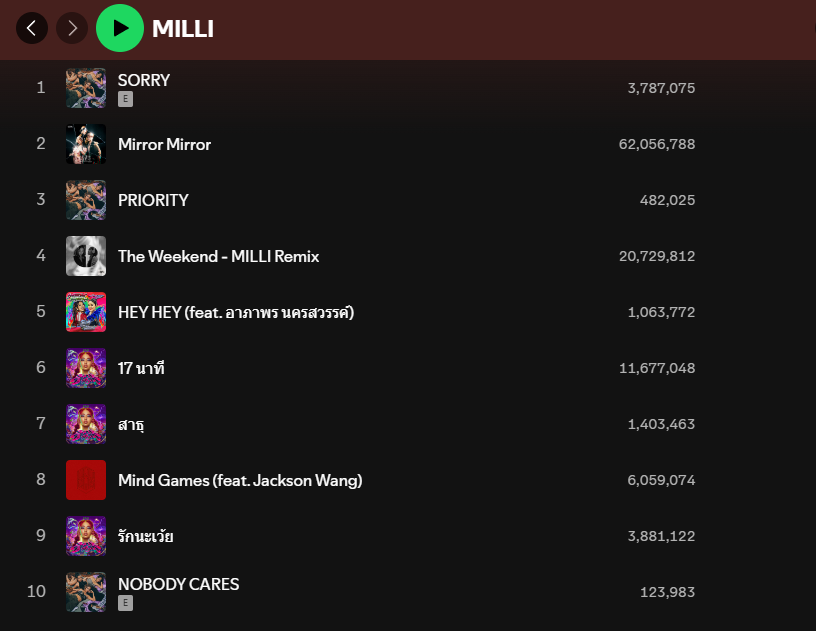Screen dimensions: 816x631
Task: Click the red Mind Games cover
Action: tap(86, 480)
